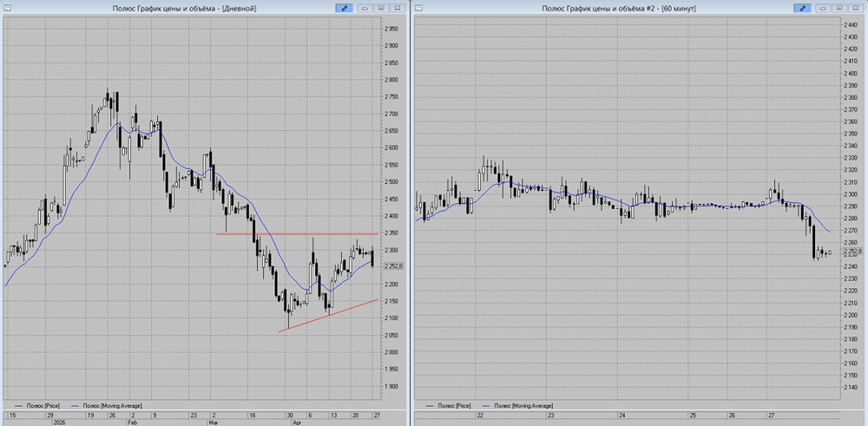Select the Полюс [Moving Average] legend in the daily chart
The height and width of the screenshot is (426, 868).
click(x=107, y=405)
